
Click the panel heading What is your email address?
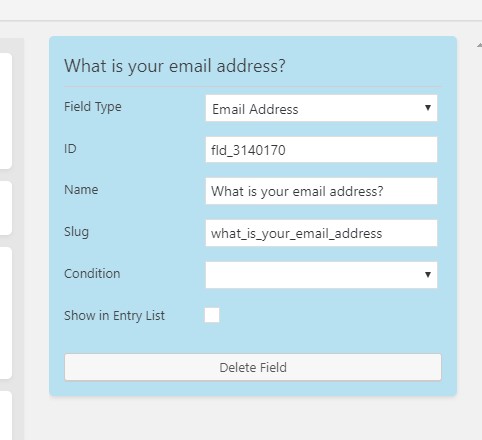click(x=175, y=66)
